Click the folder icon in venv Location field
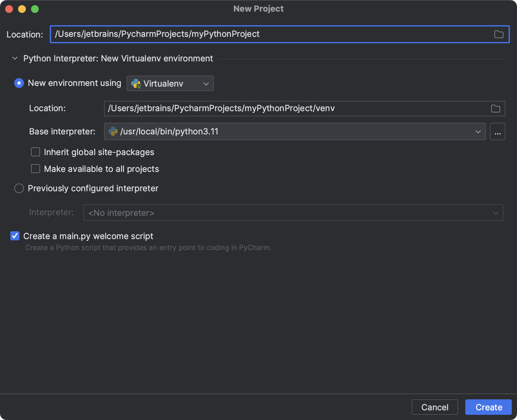517x420 pixels. click(x=495, y=109)
